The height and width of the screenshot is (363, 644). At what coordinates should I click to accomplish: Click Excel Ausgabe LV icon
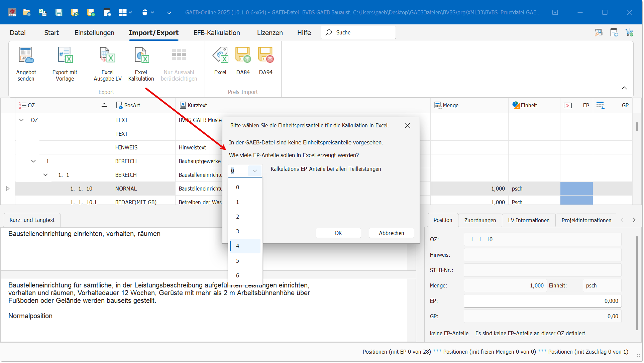(107, 55)
